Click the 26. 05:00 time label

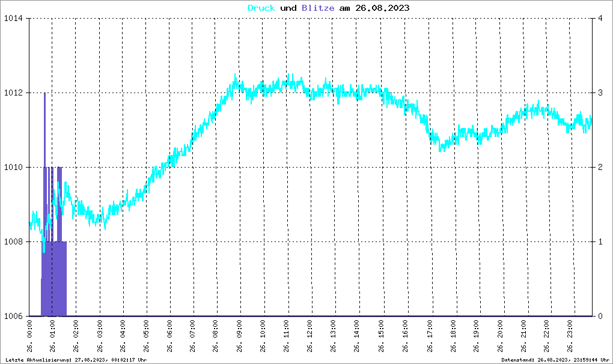pyautogui.click(x=146, y=336)
